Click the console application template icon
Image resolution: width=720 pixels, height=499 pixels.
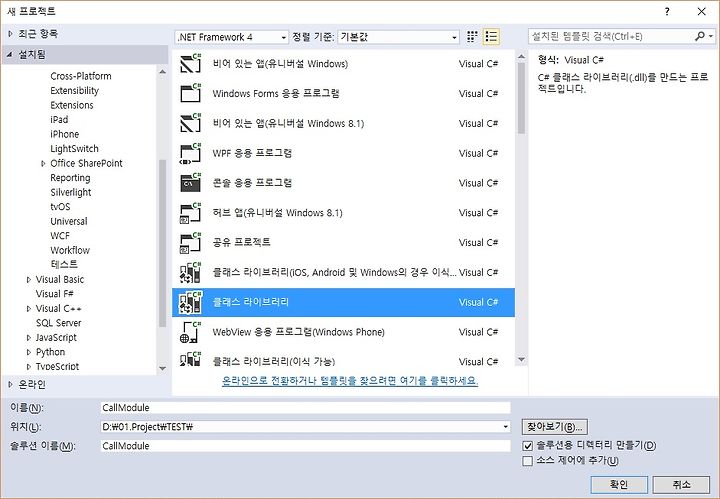pyautogui.click(x=191, y=183)
